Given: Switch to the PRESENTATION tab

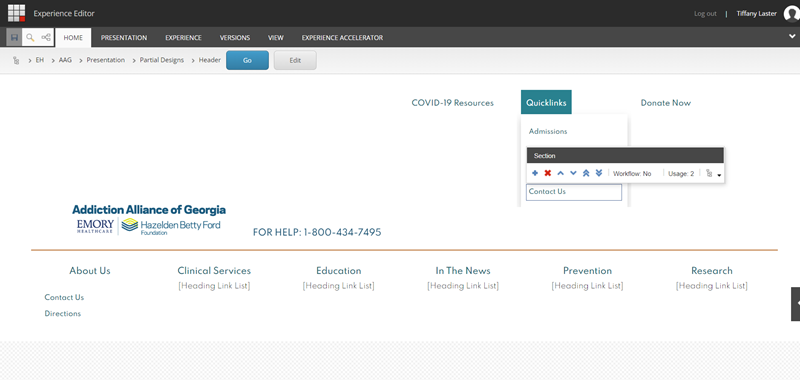Looking at the screenshot, I should (124, 38).
